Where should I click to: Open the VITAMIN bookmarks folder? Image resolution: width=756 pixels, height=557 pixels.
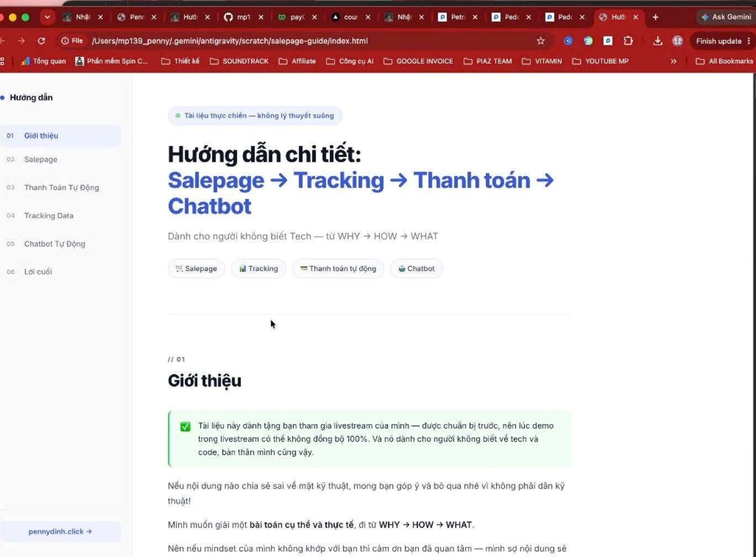542,61
